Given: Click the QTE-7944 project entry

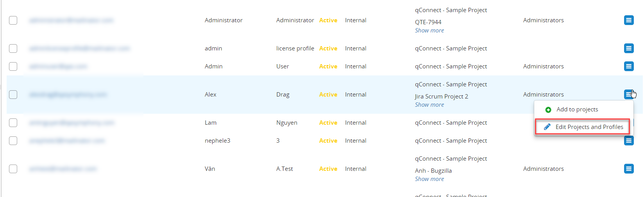Looking at the screenshot, I should [x=428, y=22].
